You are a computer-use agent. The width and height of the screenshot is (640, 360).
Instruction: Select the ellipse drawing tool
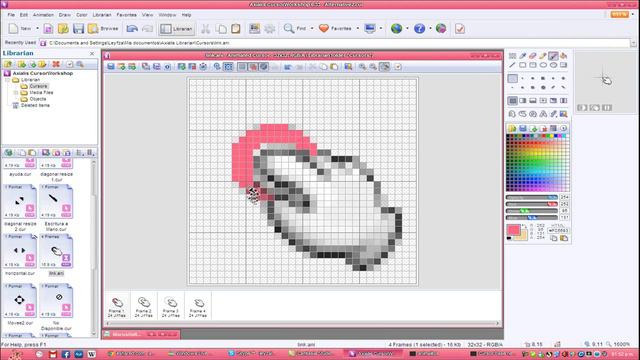tap(543, 65)
